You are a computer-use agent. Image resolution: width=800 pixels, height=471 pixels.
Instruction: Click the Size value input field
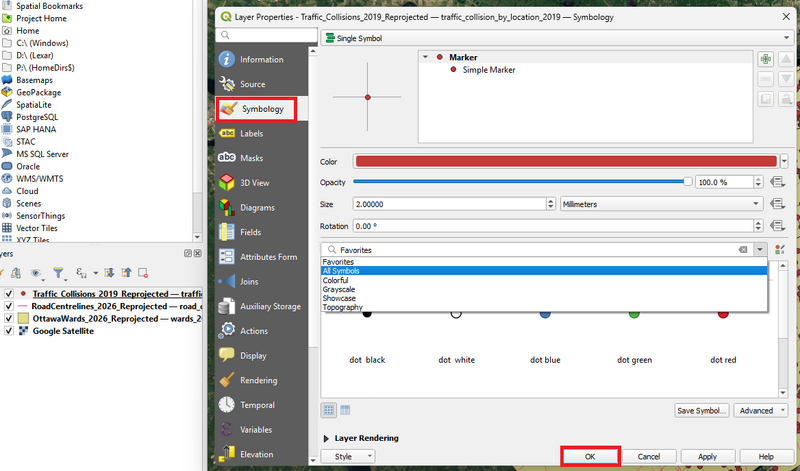click(x=449, y=204)
